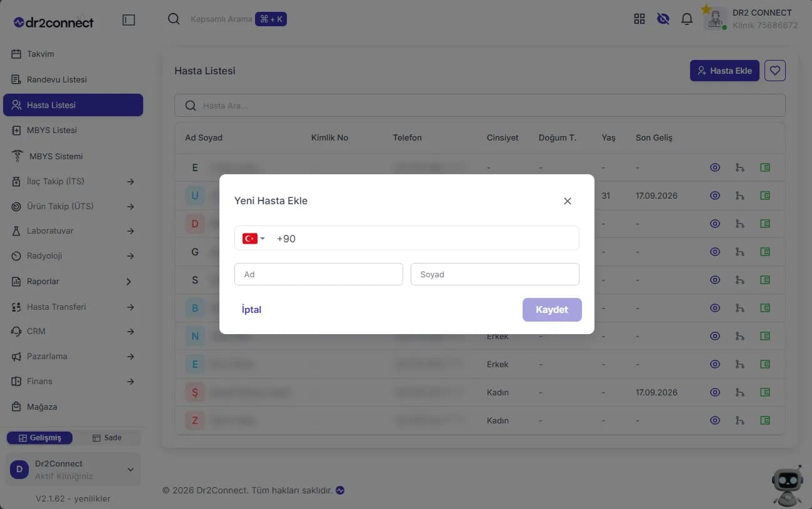This screenshot has height=509, width=812.
Task: Click the phone number field with +90
Action: [407, 238]
